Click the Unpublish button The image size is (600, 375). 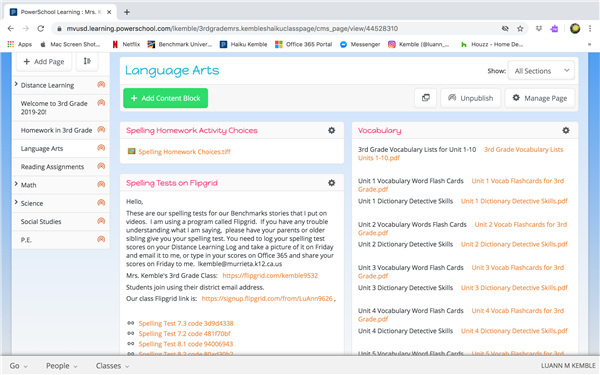click(x=471, y=98)
